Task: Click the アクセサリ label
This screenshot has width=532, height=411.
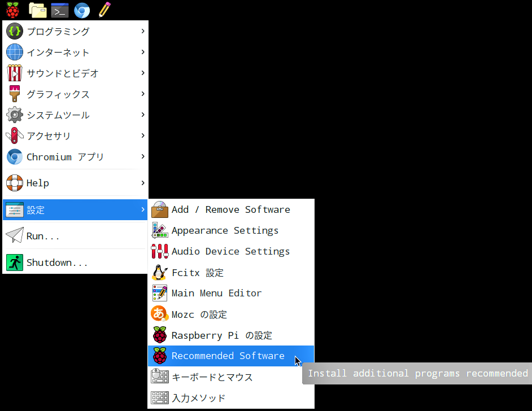Action: [49, 136]
